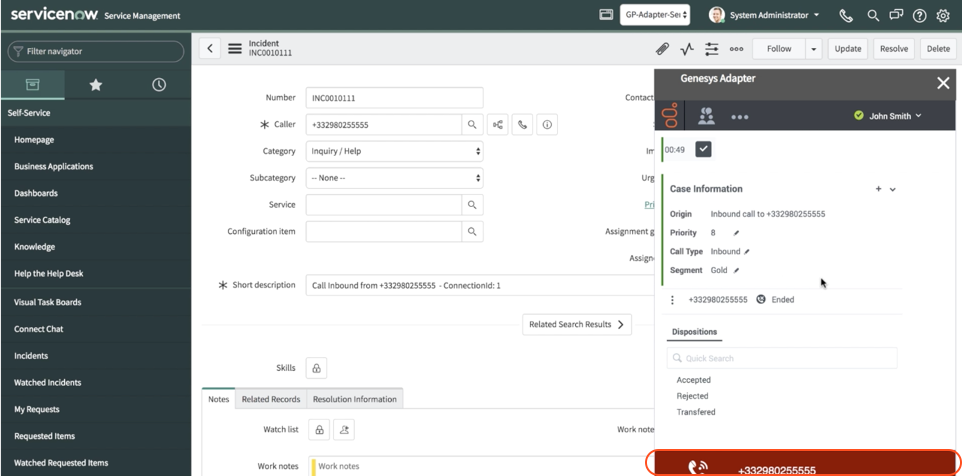Open the Help question mark icon
The image size is (962, 476).
click(x=919, y=15)
